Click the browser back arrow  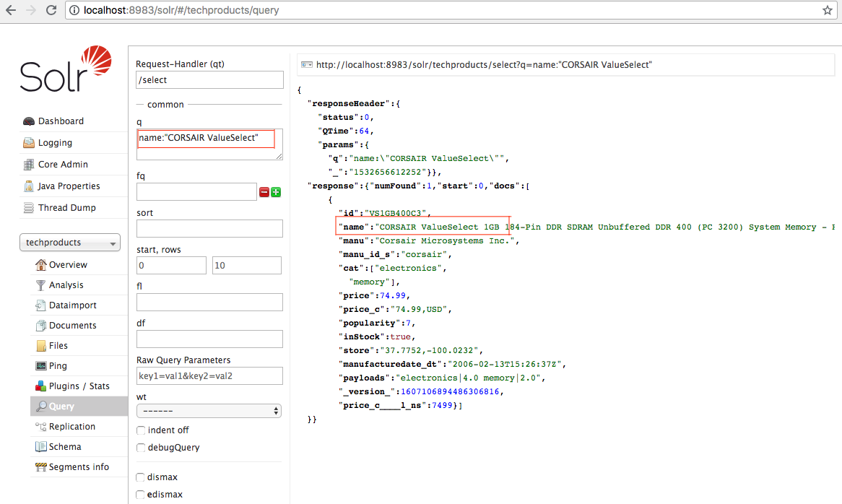[x=11, y=10]
